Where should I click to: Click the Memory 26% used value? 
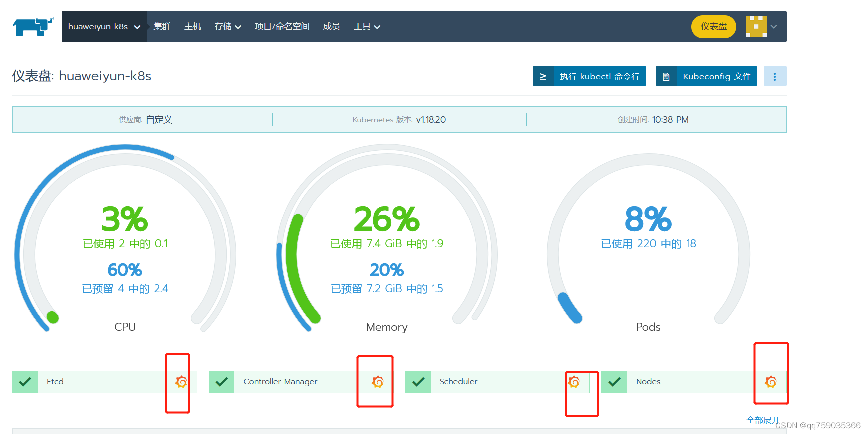(x=387, y=219)
